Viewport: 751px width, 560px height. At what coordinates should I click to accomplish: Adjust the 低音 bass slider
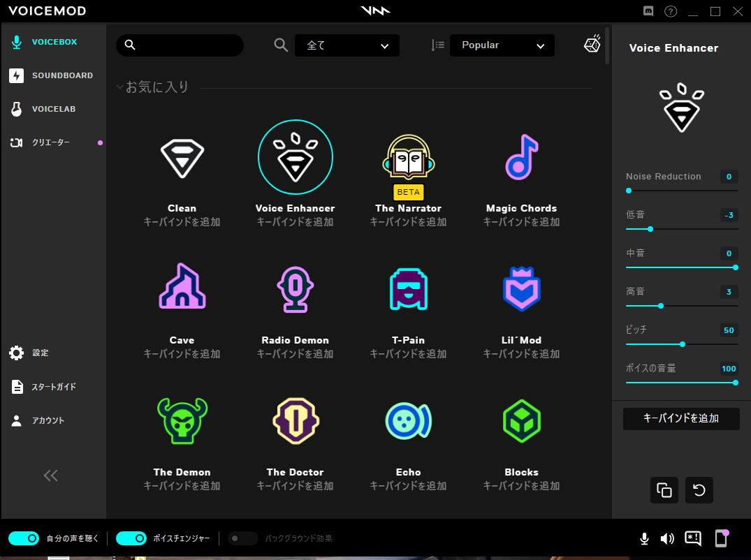click(682, 229)
